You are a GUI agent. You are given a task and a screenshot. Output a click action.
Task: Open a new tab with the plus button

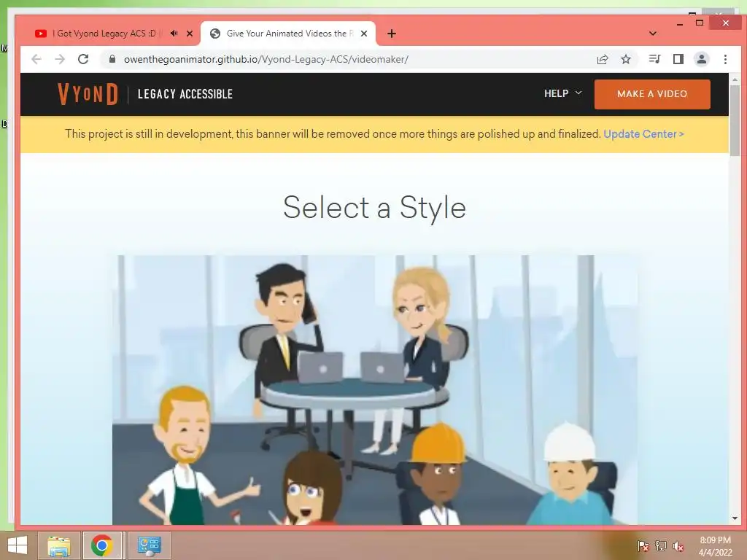[392, 34]
